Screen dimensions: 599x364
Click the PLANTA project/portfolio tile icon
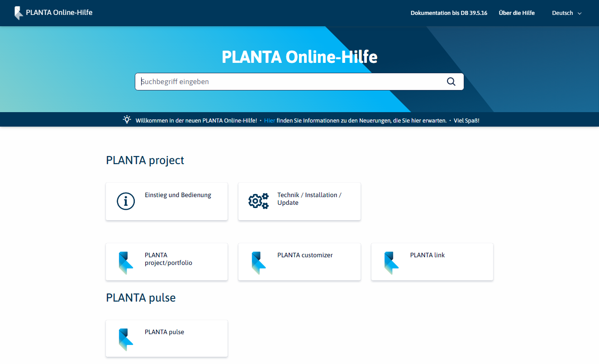coord(126,263)
